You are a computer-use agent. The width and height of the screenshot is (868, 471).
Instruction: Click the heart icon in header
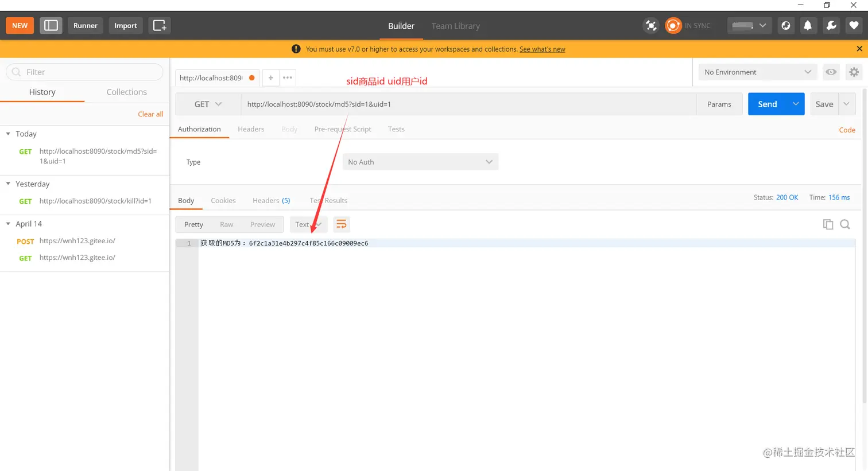tap(854, 25)
